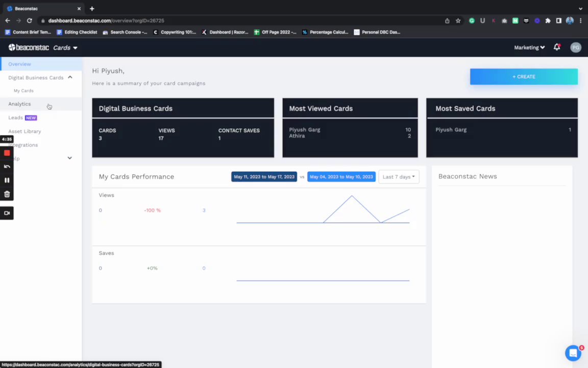Click Piyush Garg under Most Viewed Cards
The width and height of the screenshot is (588, 368).
pyautogui.click(x=305, y=129)
